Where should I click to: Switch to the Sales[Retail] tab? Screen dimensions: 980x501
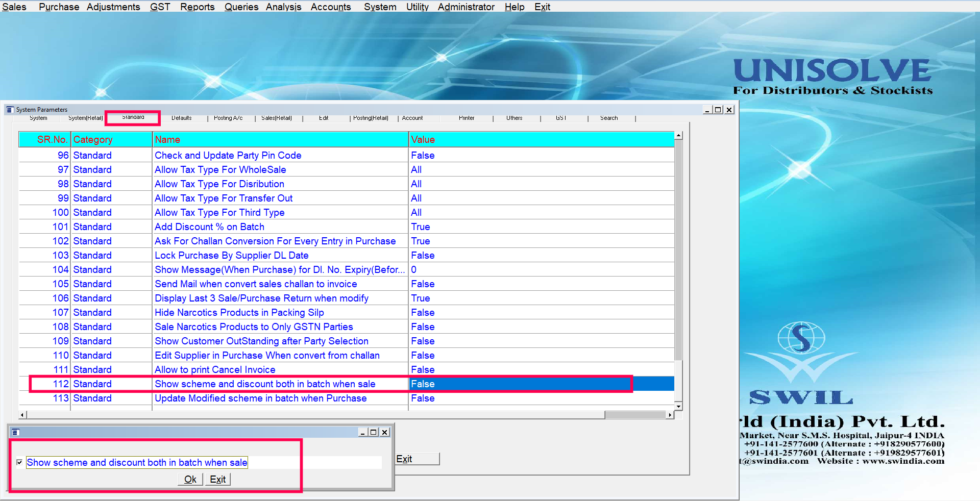pos(277,118)
